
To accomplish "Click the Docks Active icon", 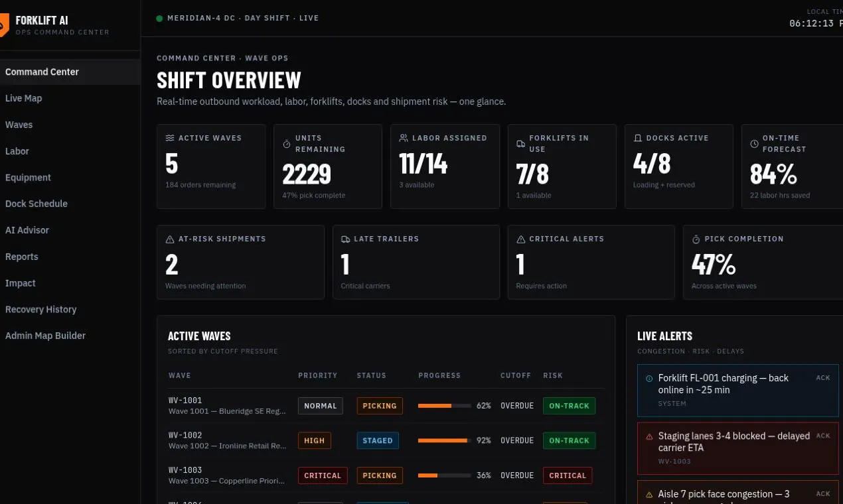I will (x=637, y=138).
